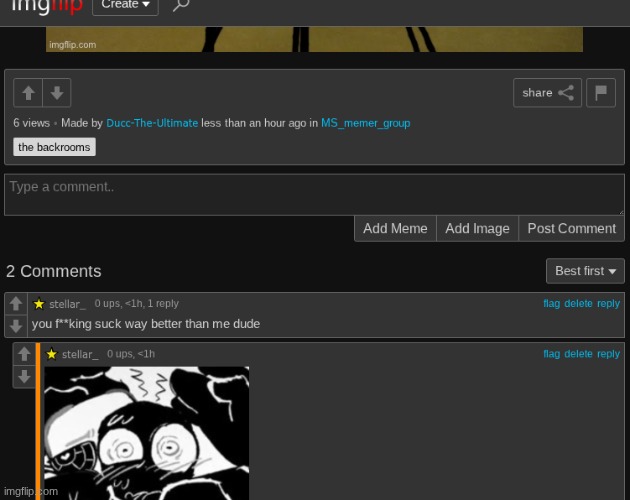The image size is (630, 500).
Task: Open the MS_memer_group stream link
Action: [x=366, y=123]
